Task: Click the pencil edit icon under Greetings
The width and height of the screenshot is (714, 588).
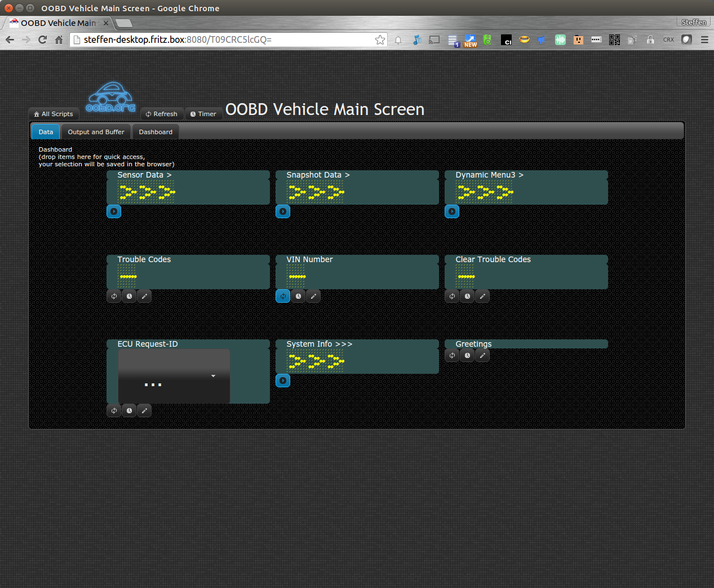Action: [x=482, y=355]
